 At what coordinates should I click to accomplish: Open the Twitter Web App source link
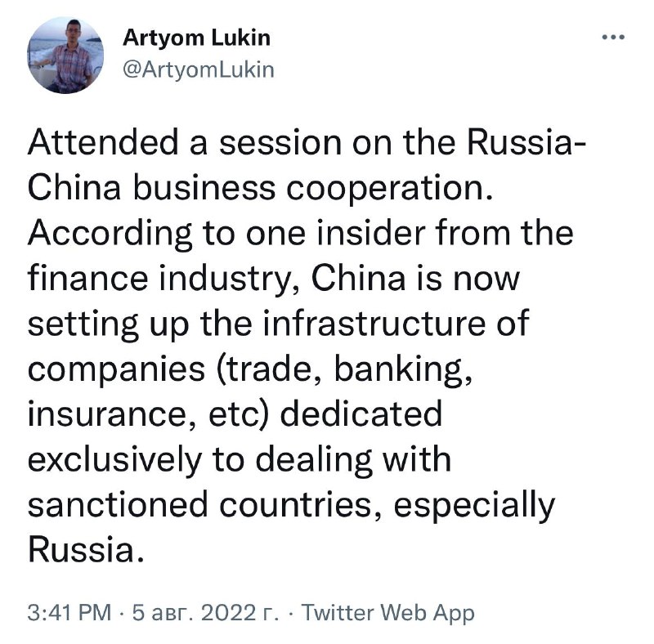(x=387, y=613)
